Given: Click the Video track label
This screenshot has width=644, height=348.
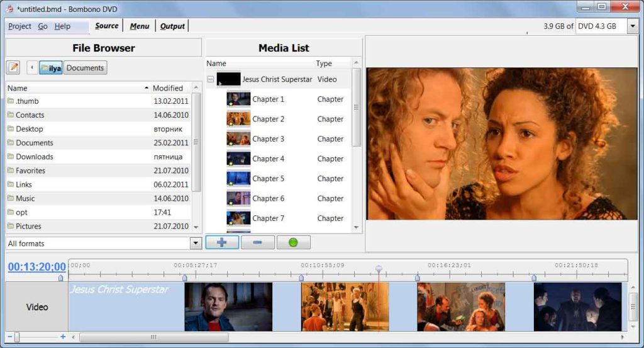Looking at the screenshot, I should click(37, 307).
